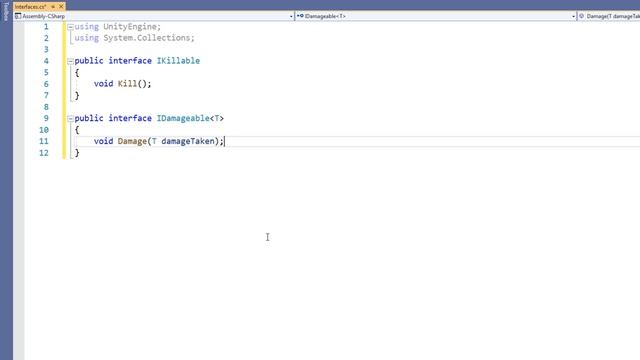
Task: Click line number 11 in margin
Action: [44, 141]
